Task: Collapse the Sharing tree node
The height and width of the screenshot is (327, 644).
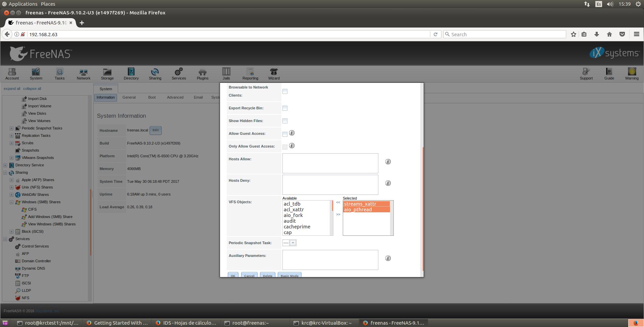Action: coord(5,172)
